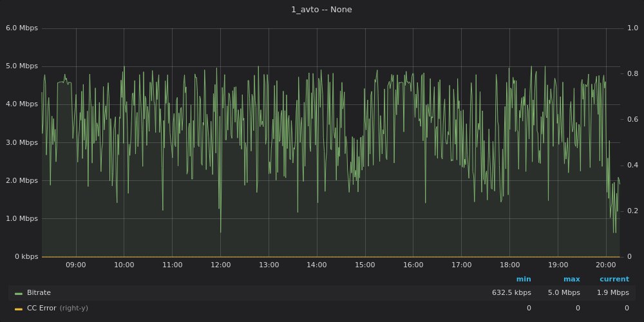644x322 pixels.
Task: Click the 12:00 time axis label
Action: click(x=220, y=265)
